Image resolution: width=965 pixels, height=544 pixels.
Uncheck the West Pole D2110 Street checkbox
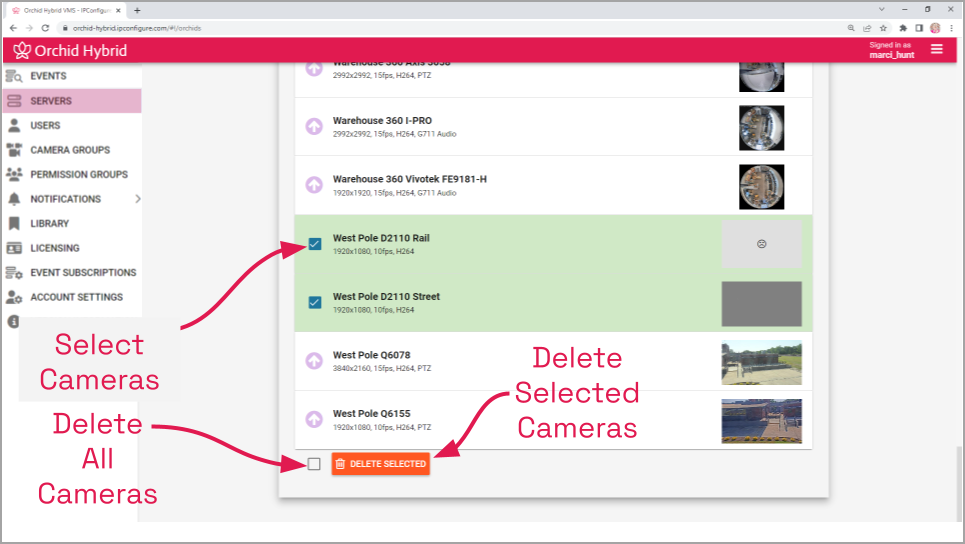point(314,303)
